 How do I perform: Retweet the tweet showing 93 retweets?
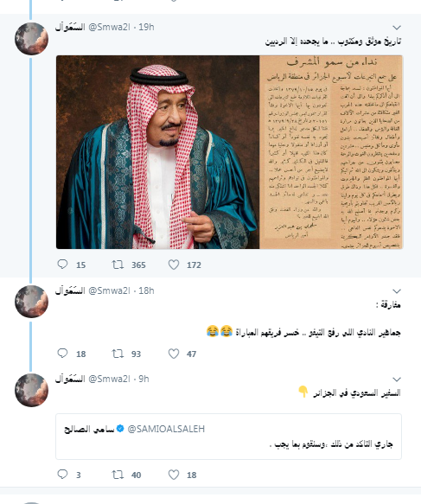pyautogui.click(x=118, y=354)
